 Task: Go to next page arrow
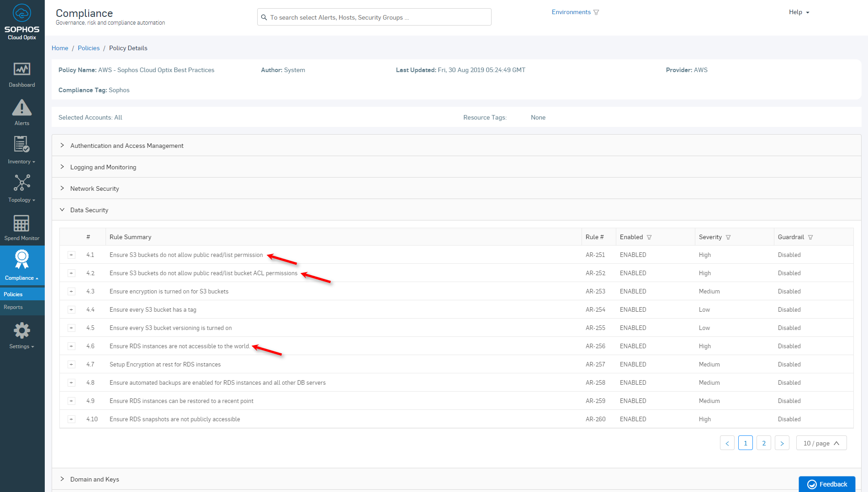(782, 443)
